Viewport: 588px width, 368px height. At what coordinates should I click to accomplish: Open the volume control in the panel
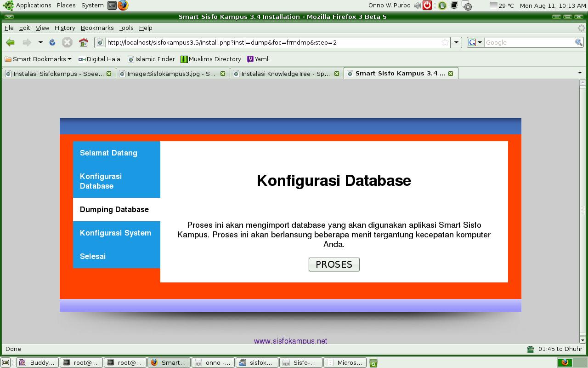click(417, 6)
